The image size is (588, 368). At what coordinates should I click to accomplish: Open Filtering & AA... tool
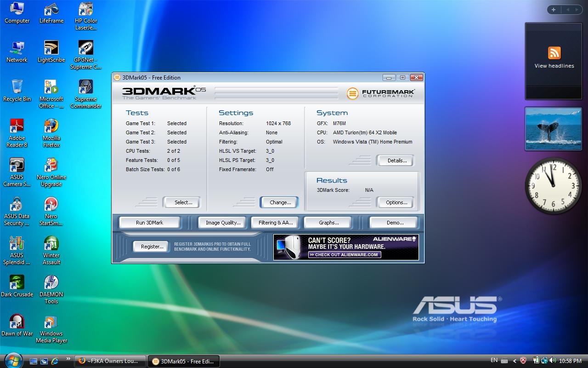(x=275, y=223)
